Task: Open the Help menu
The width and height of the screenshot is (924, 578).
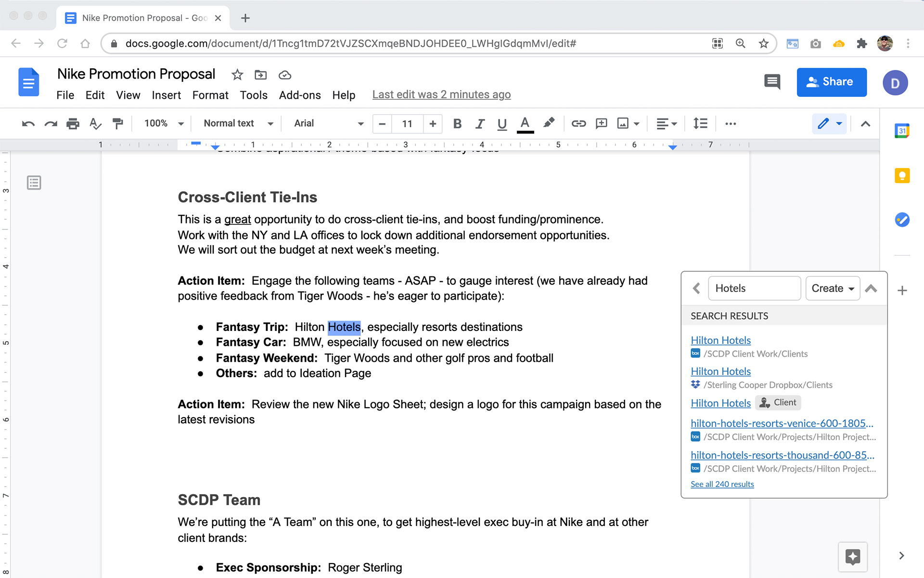Action: [344, 95]
